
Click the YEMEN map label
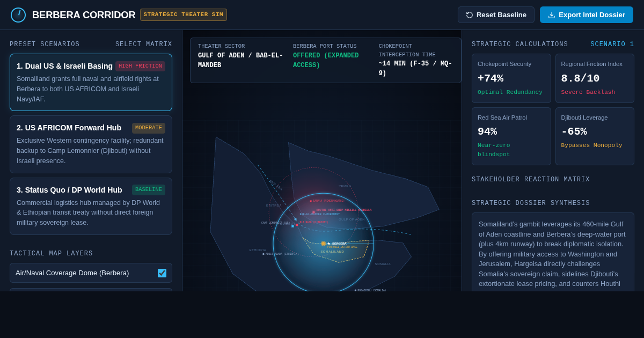(x=345, y=186)
